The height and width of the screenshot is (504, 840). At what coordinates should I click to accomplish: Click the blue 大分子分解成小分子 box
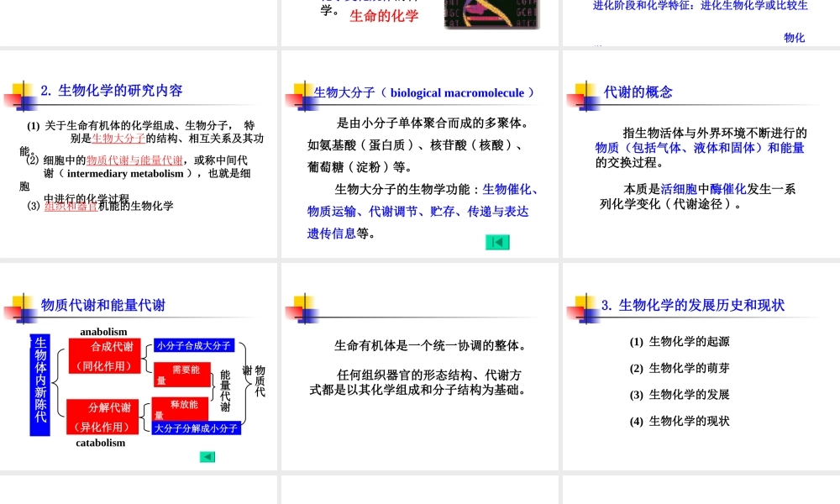pos(196,428)
